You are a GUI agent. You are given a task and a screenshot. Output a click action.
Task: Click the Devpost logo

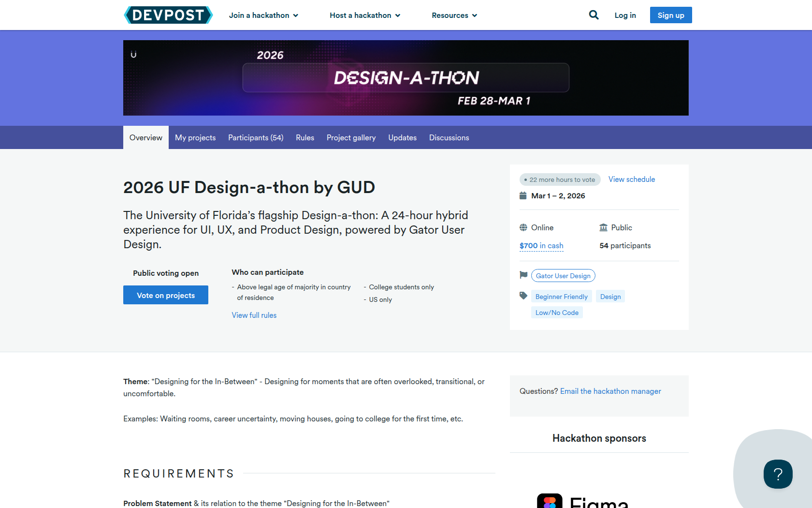coord(168,15)
